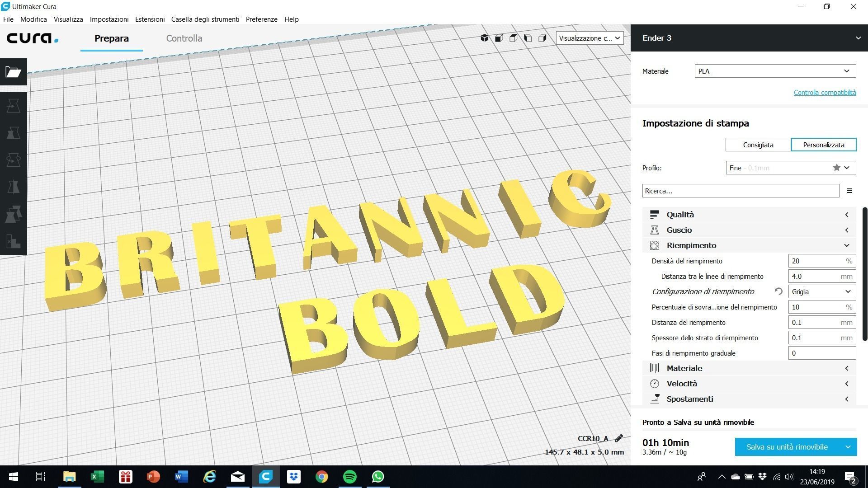Click the Qualità category icon
Viewport: 868px width, 488px height.
(x=655, y=215)
